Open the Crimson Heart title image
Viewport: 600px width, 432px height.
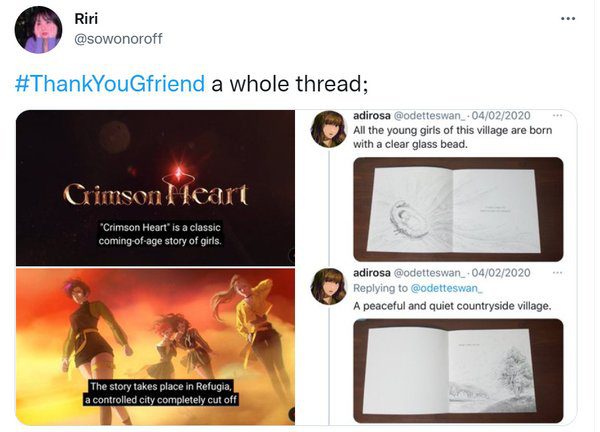click(155, 188)
